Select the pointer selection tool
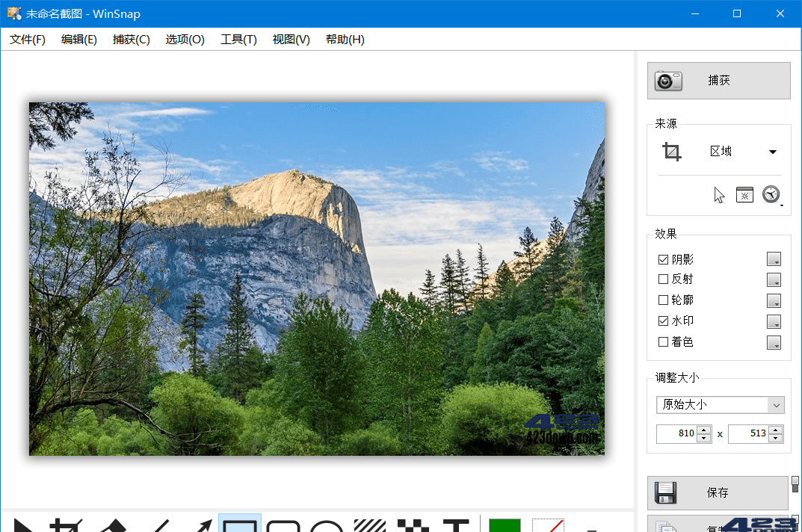This screenshot has width=802, height=532. 23,525
